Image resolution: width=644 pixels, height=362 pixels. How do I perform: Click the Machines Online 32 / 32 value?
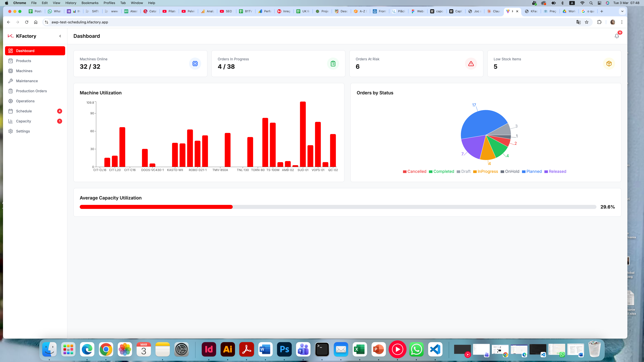point(90,67)
